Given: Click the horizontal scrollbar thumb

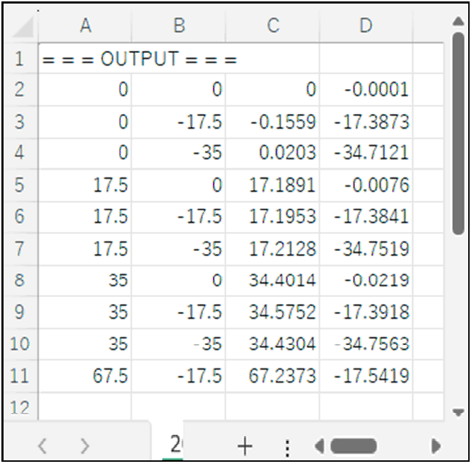Looking at the screenshot, I should coord(354,446).
